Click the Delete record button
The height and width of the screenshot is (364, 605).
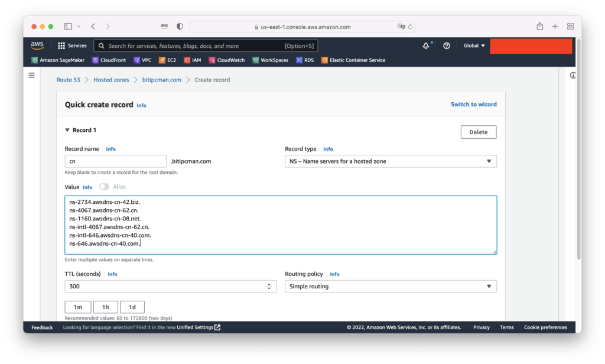point(478,132)
